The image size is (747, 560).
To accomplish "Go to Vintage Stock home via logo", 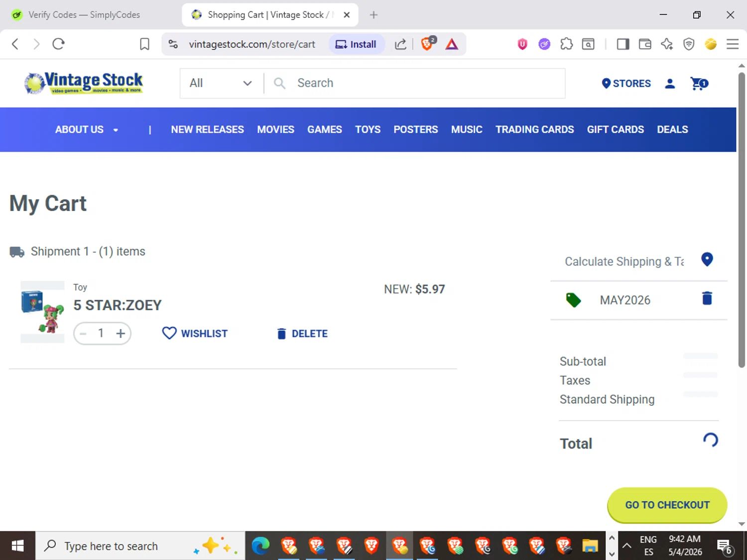I will pyautogui.click(x=84, y=83).
